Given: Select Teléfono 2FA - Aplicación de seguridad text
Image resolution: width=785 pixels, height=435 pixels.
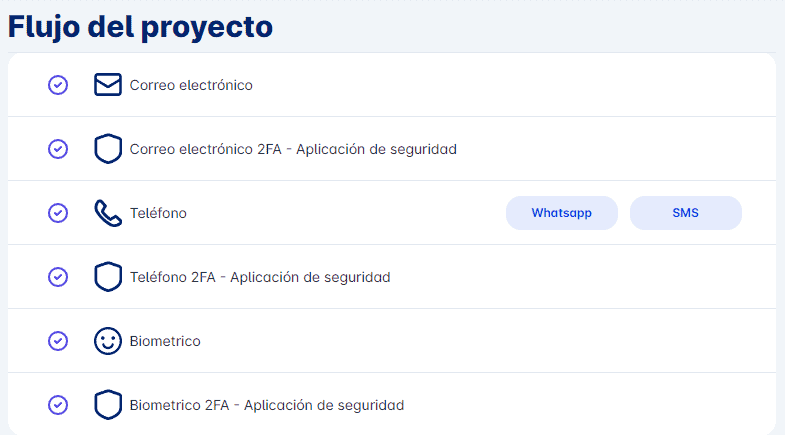Looking at the screenshot, I should [x=260, y=277].
